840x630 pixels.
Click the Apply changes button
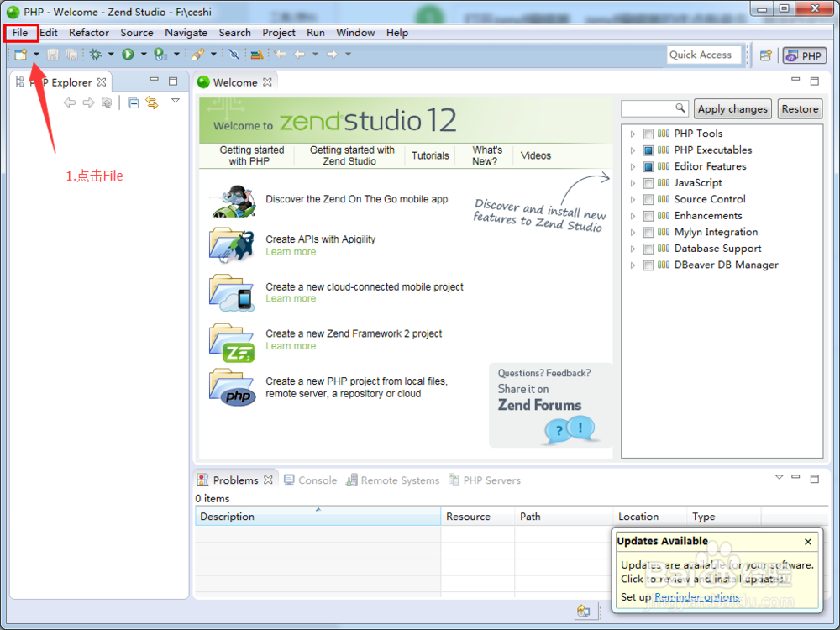[x=732, y=108]
